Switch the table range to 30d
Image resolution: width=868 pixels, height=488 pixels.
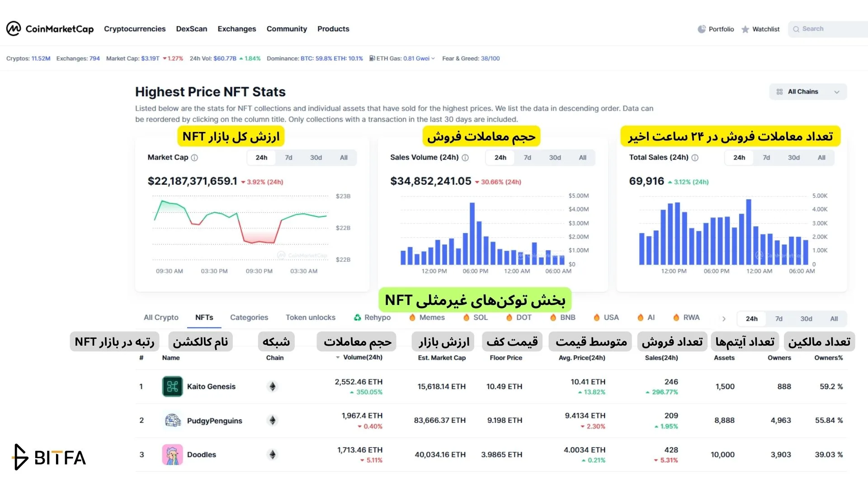pyautogui.click(x=806, y=319)
